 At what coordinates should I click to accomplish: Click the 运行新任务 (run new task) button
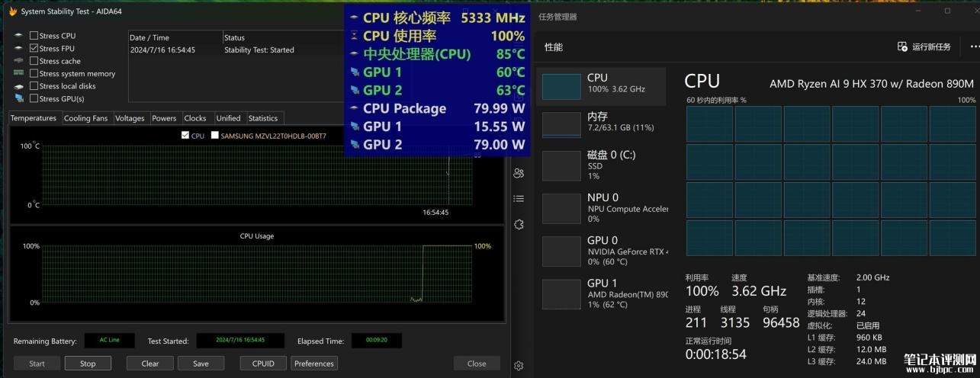point(924,47)
